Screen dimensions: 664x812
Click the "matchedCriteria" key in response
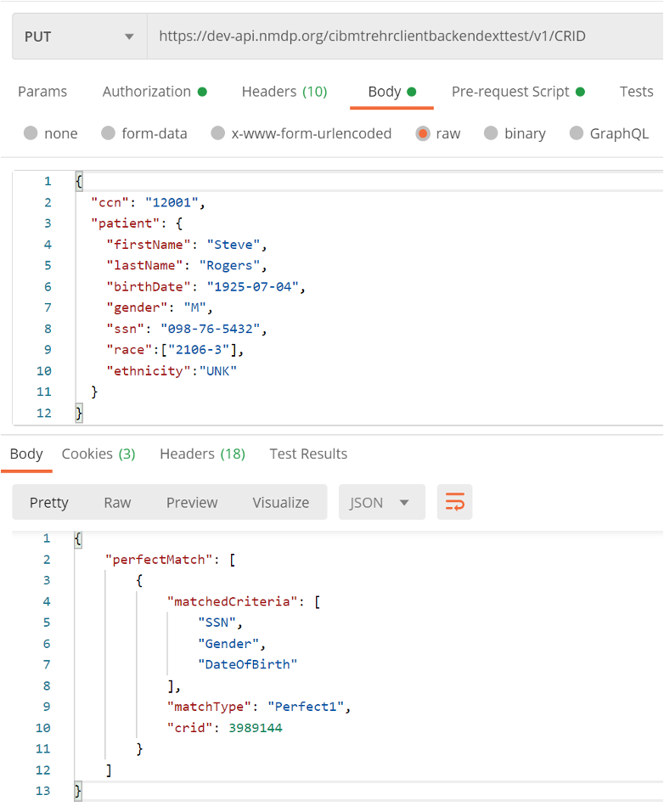(x=233, y=601)
